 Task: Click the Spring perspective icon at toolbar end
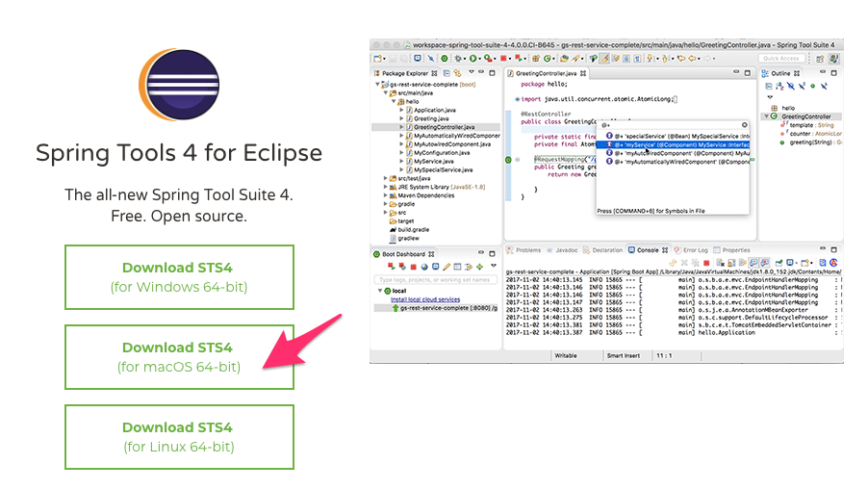[x=834, y=58]
